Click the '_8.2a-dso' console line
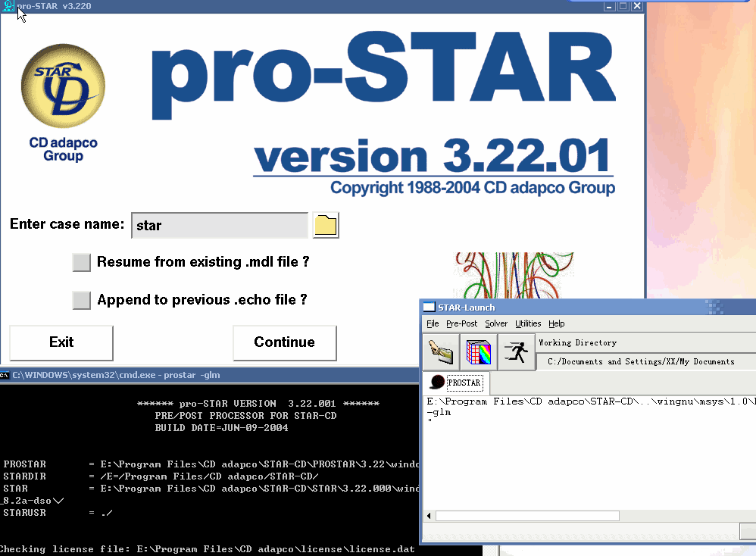The width and height of the screenshot is (756, 556). 33,501
